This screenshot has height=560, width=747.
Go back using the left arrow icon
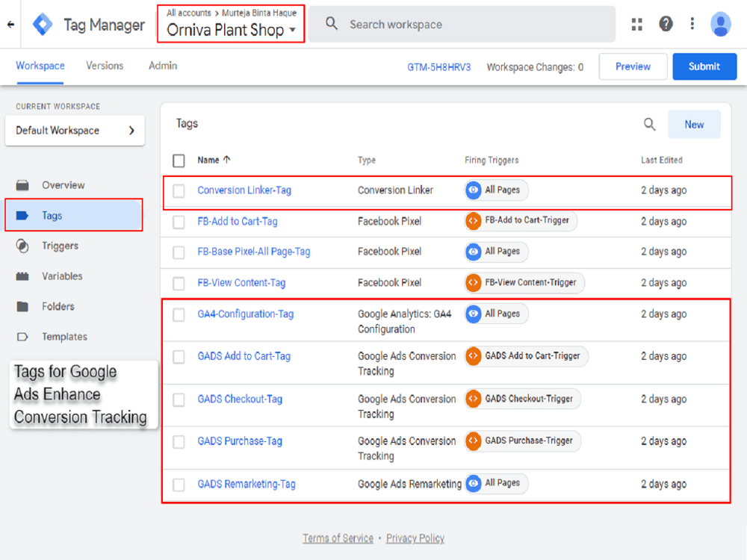point(10,25)
